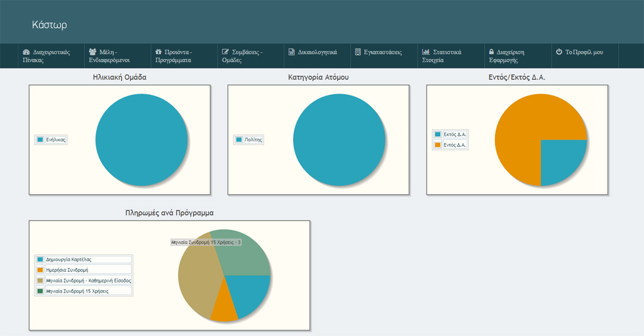Select the orange Εντός Δ.Α. legend swatch

coord(438,145)
